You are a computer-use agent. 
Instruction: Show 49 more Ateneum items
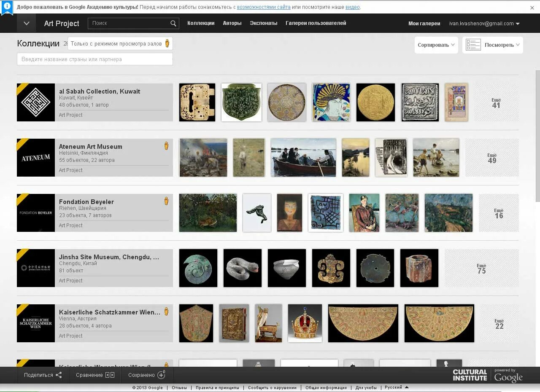click(492, 158)
